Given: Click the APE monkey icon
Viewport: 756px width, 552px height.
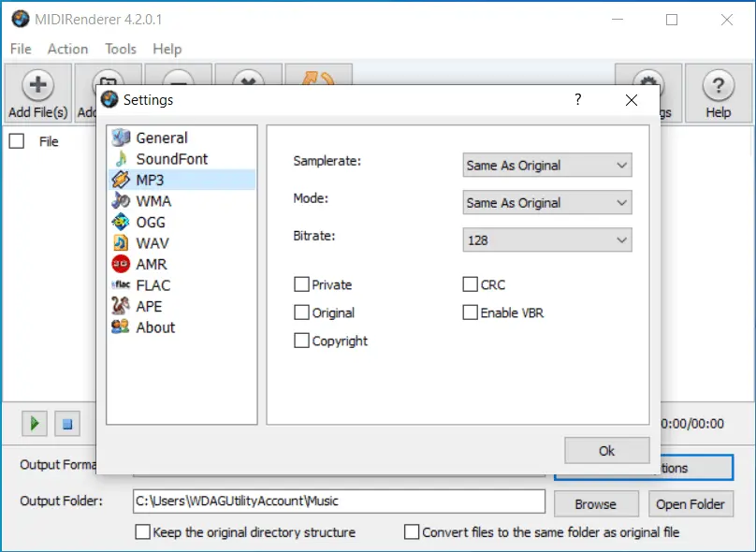Looking at the screenshot, I should (121, 306).
